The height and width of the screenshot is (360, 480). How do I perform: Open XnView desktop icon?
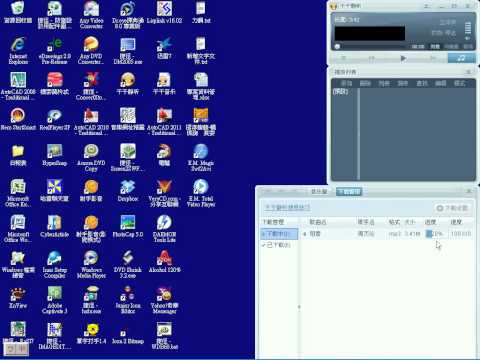(18, 298)
